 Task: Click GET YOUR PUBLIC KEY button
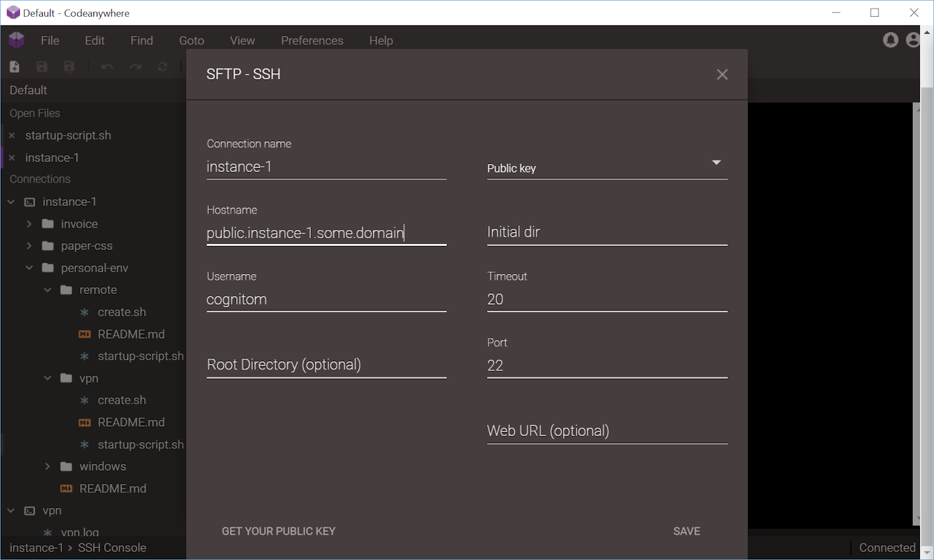(x=279, y=531)
